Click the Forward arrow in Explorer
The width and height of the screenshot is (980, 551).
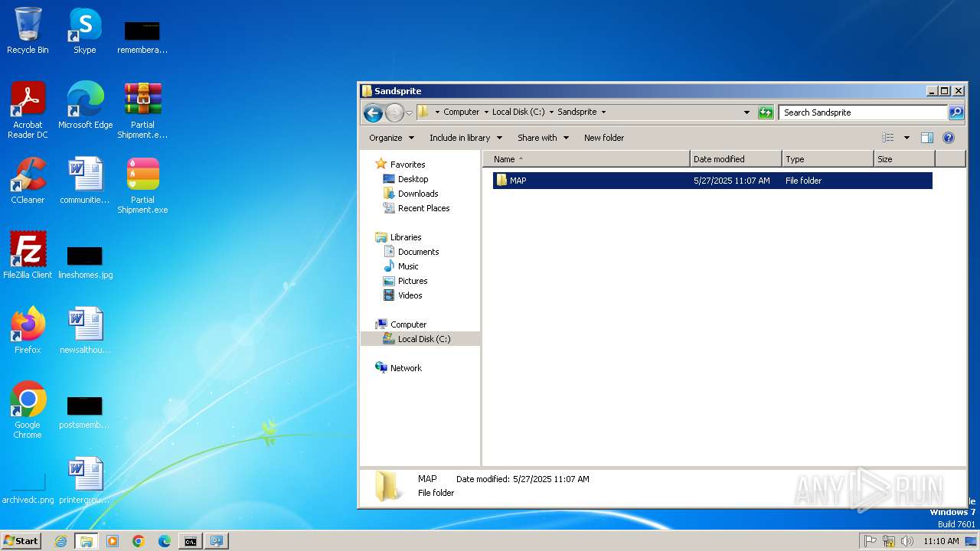[394, 112]
